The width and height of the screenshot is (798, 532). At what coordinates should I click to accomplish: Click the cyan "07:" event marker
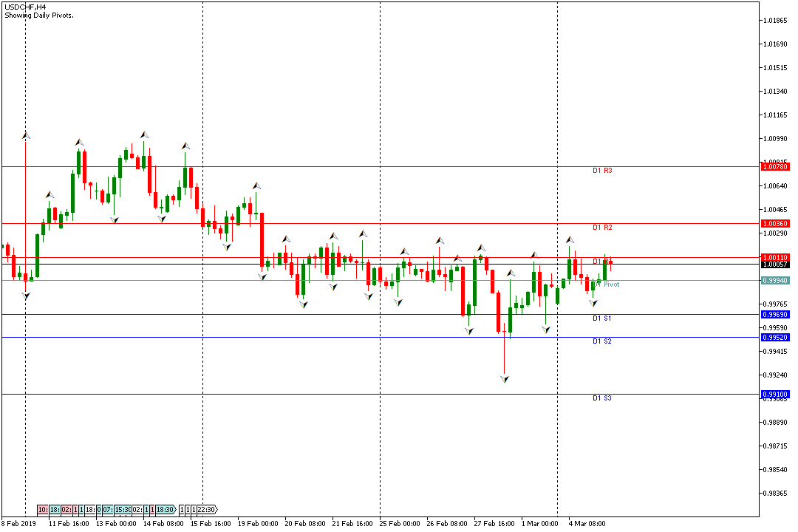(x=108, y=510)
